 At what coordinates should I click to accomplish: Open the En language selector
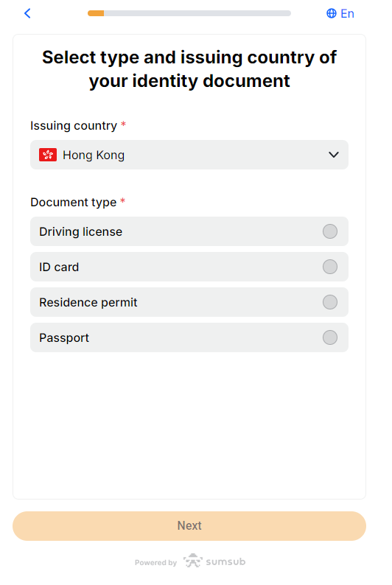coord(340,13)
